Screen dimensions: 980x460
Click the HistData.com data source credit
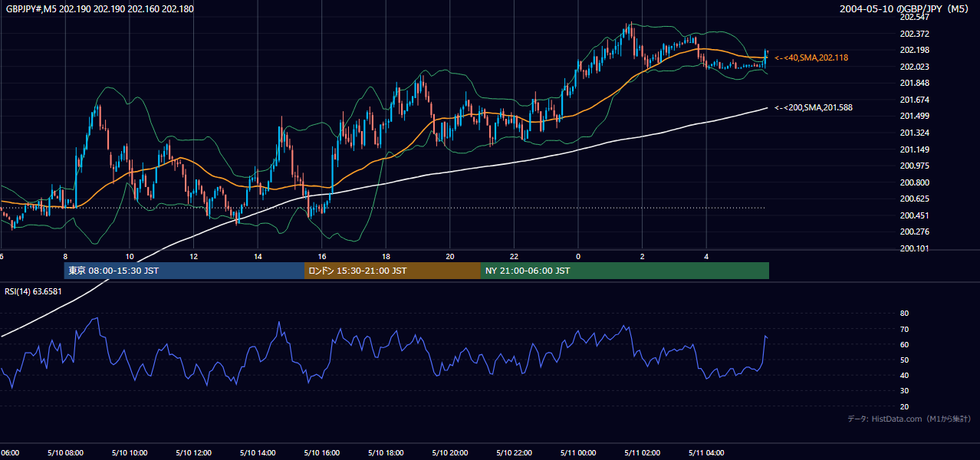pos(909,419)
